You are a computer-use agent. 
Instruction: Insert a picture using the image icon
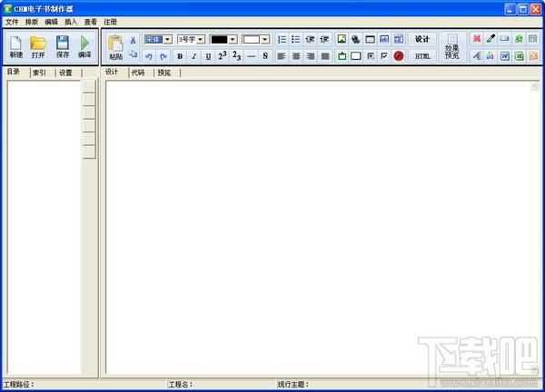point(342,39)
